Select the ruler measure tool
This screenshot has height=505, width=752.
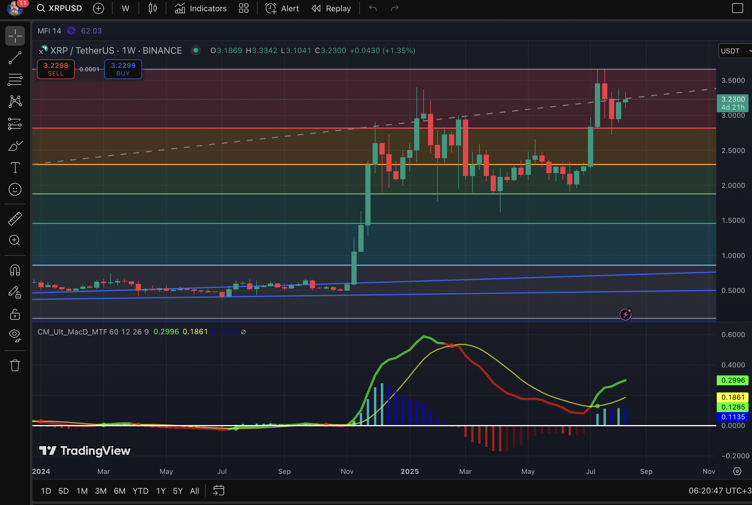pyautogui.click(x=15, y=218)
